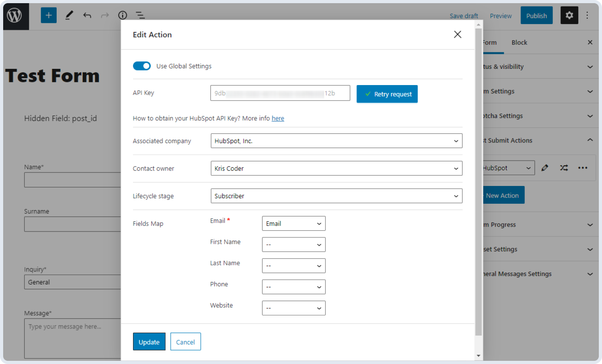
Task: Click the Undo arrow icon
Action: tap(87, 15)
